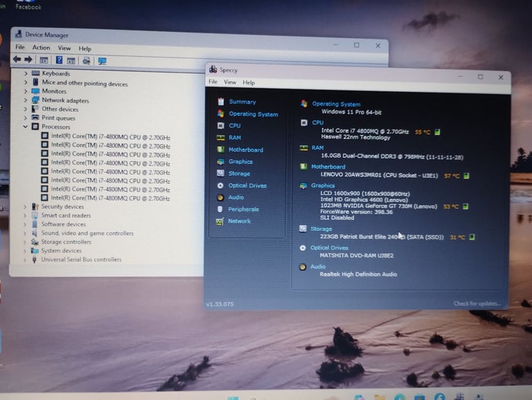Click Check for updates link in Speccy

pyautogui.click(x=477, y=303)
